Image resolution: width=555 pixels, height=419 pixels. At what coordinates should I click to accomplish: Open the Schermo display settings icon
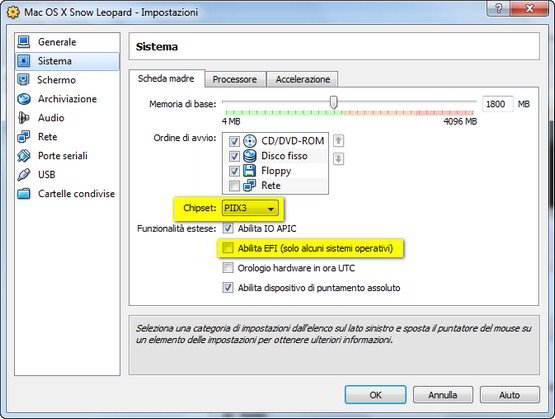(24, 80)
